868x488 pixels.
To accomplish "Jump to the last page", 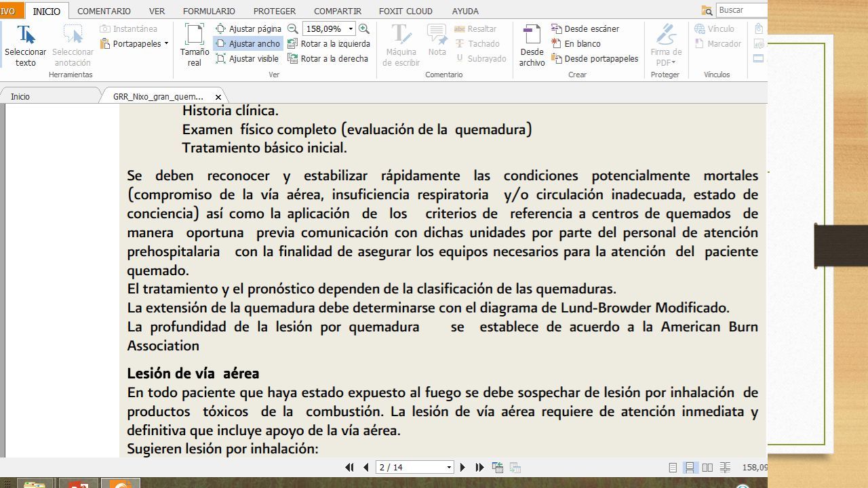I will coord(479,467).
